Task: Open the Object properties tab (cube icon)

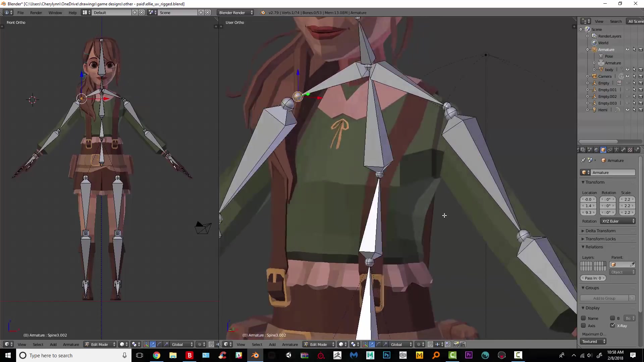Action: [x=603, y=150]
